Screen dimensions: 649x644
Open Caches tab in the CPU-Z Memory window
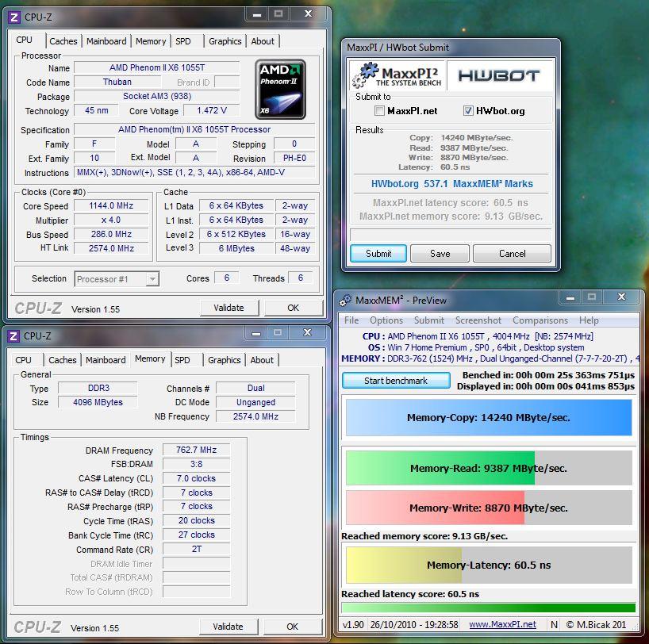62,360
